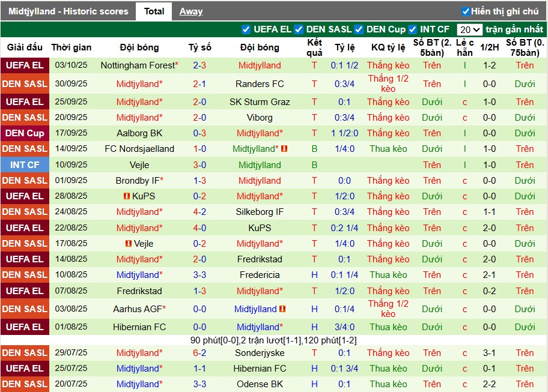Uncheck the UEFA EL filter checkbox
The width and height of the screenshot is (548, 392).
246,28
